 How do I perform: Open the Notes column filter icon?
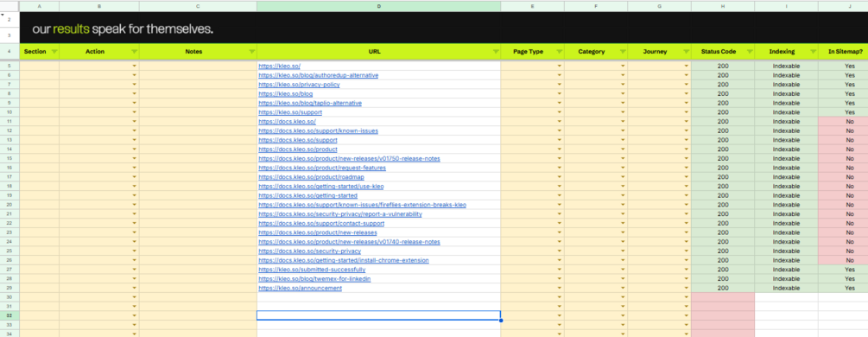coord(252,52)
